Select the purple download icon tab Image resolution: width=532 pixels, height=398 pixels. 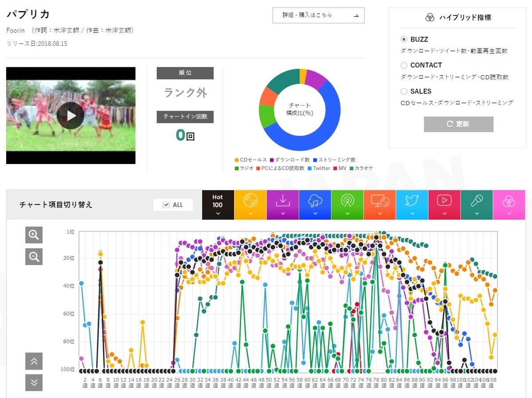[x=282, y=205]
